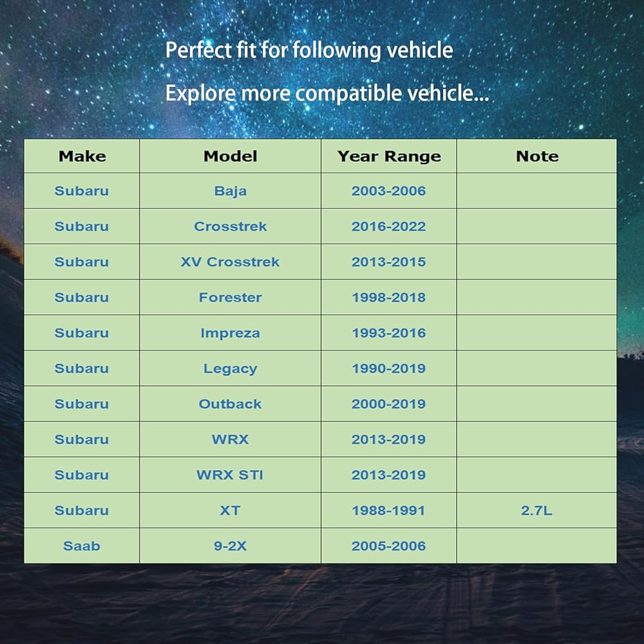
Task: Select the Baja model cell
Action: [x=230, y=191]
